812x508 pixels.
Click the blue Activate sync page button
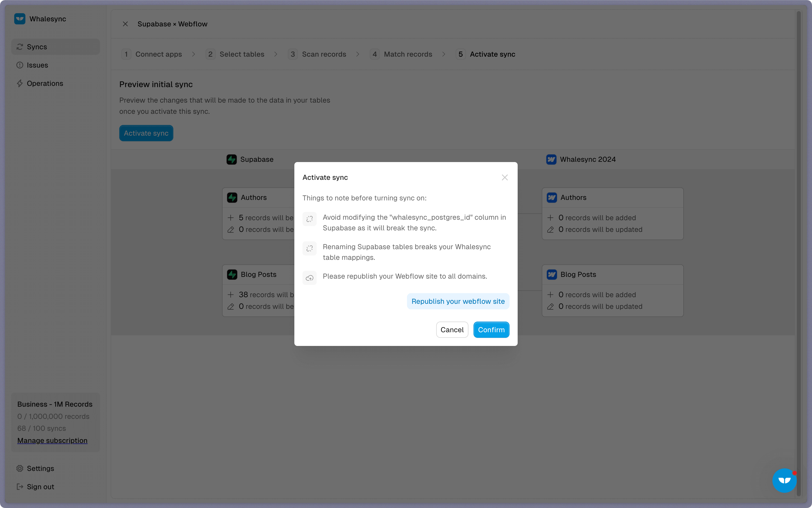pos(146,133)
